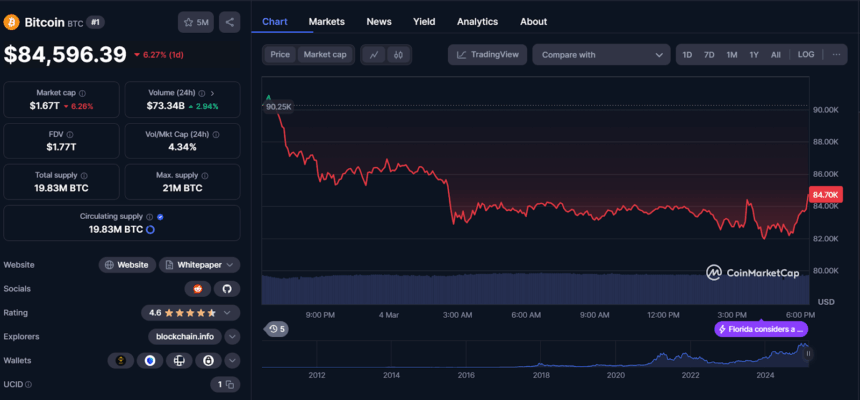Open the About tab
Viewport: 860px width, 400px height.
534,22
